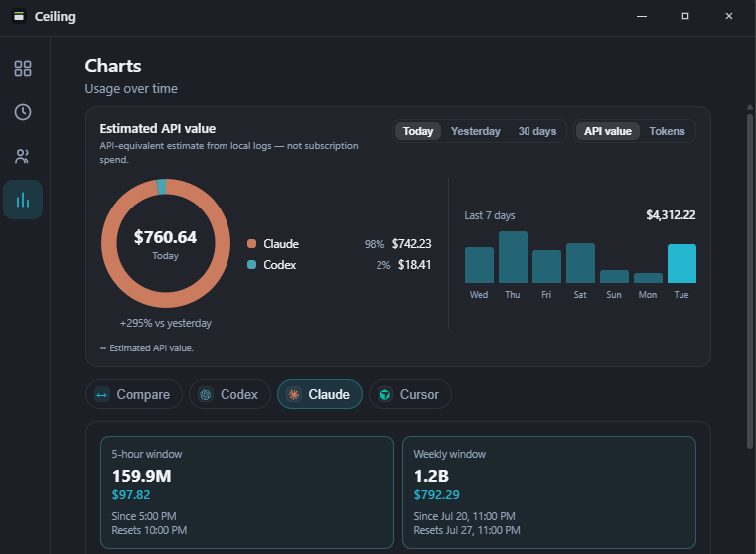Click the Codex logo icon
Image resolution: width=756 pixels, height=554 pixels.
(x=206, y=394)
